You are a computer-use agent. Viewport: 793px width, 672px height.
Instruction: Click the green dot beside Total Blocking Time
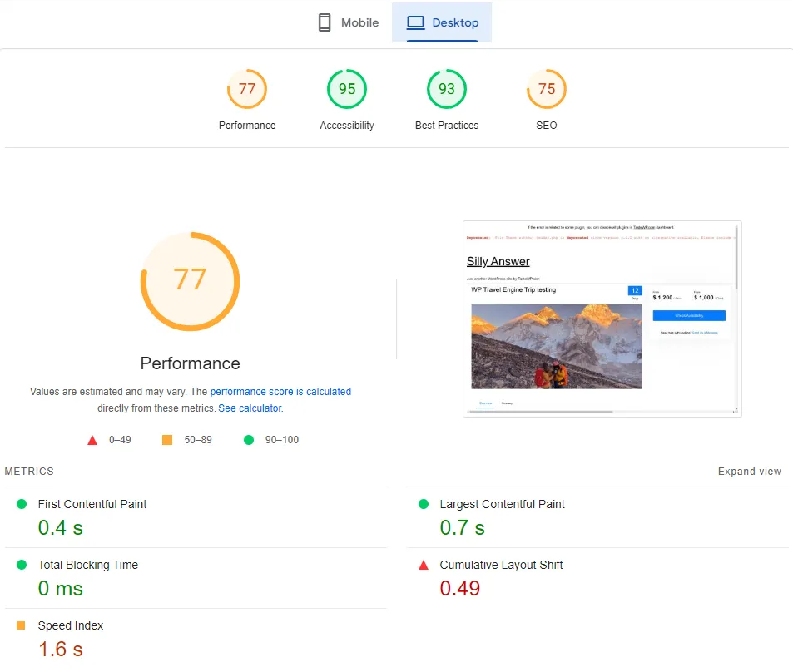(22, 565)
